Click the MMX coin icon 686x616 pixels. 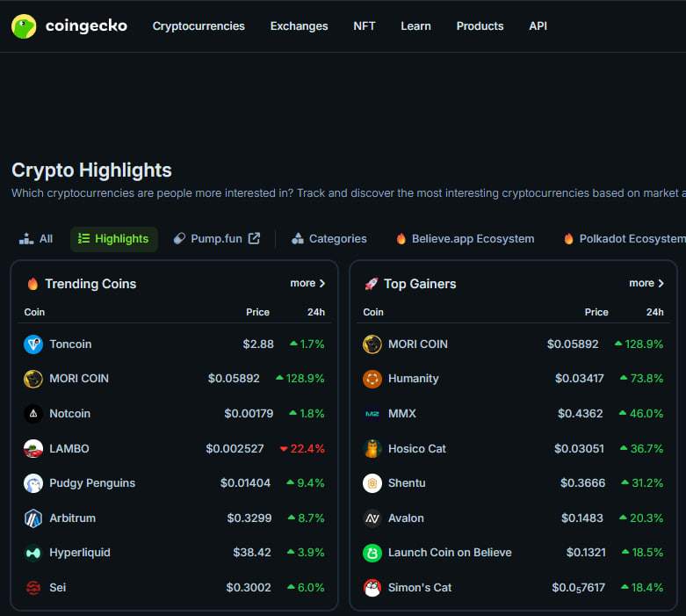click(372, 414)
